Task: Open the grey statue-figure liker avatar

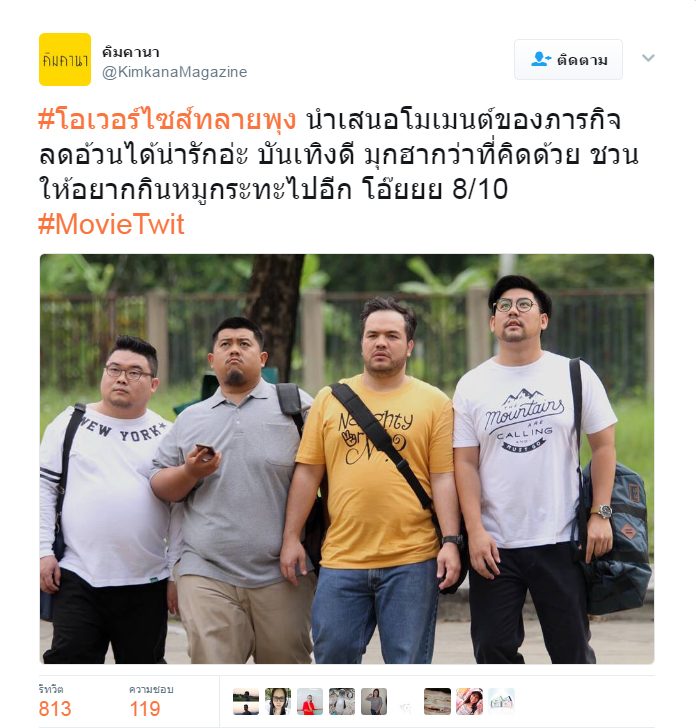Action: [342, 701]
